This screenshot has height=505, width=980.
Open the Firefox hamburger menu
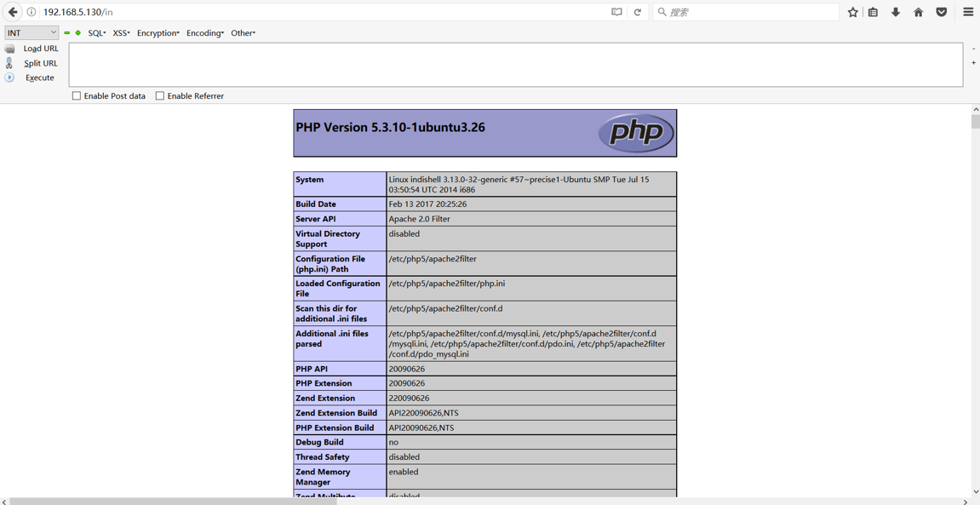(x=968, y=12)
